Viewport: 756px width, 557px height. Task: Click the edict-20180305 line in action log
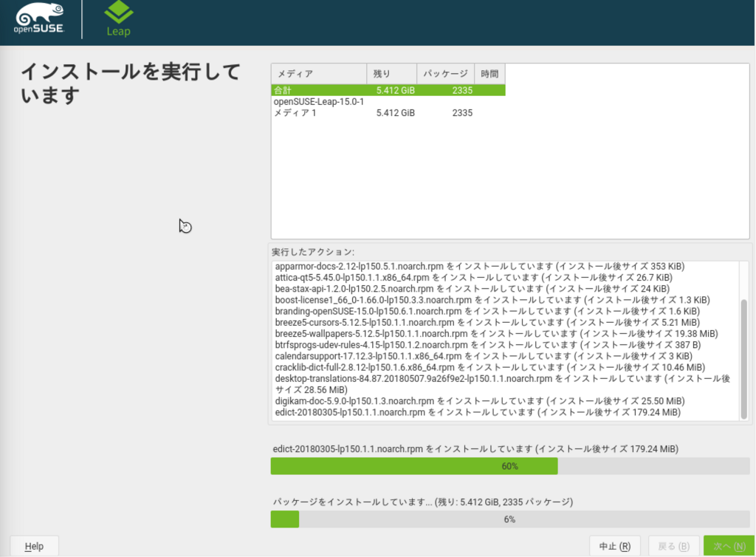click(478, 412)
